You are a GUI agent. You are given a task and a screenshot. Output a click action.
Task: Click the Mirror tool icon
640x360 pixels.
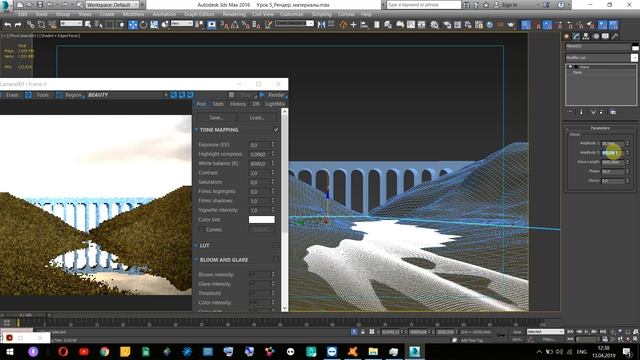[321, 24]
